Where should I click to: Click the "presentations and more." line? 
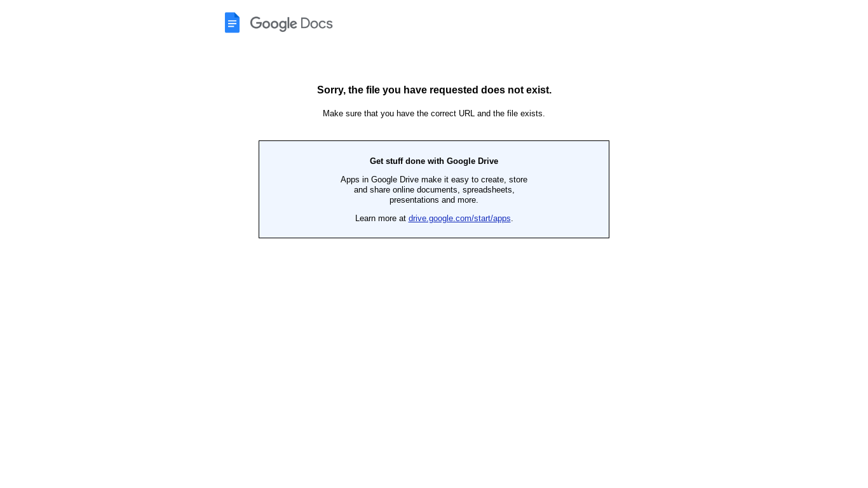coord(434,200)
